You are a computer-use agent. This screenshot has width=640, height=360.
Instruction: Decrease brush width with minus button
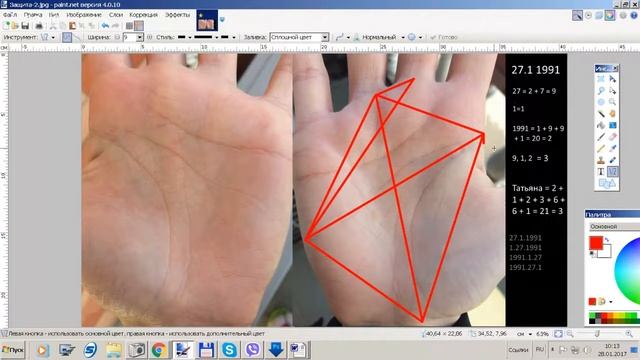pos(117,37)
